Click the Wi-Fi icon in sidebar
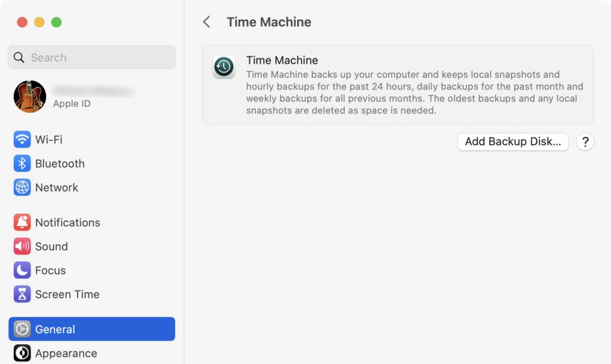 click(x=22, y=140)
